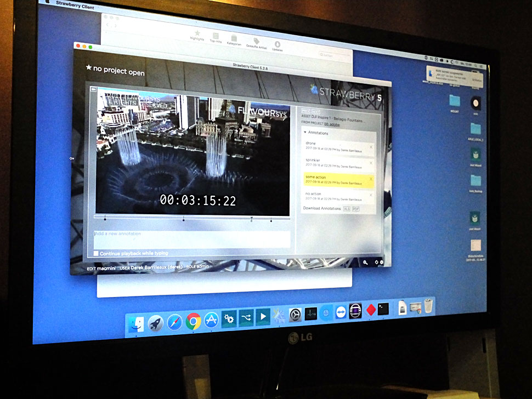Open the settings gear in Strawberry's bottom bar

point(381,263)
